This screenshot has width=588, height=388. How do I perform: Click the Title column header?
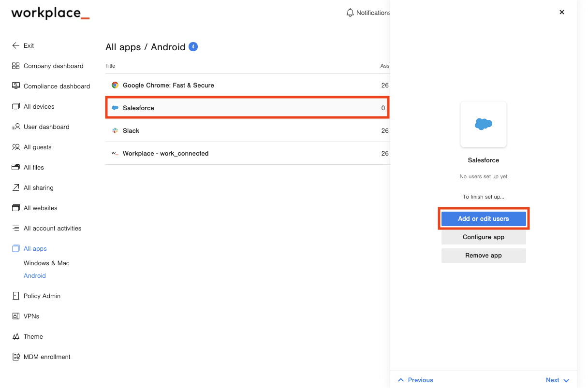pos(110,66)
